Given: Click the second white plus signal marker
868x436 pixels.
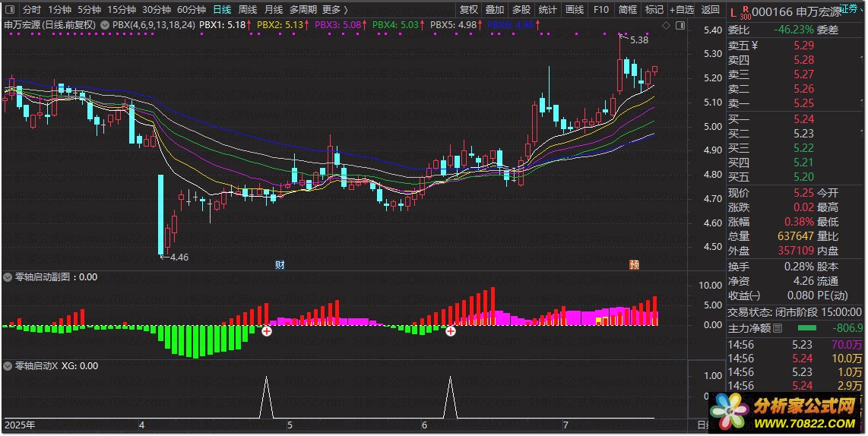Looking at the screenshot, I should click(x=451, y=331).
